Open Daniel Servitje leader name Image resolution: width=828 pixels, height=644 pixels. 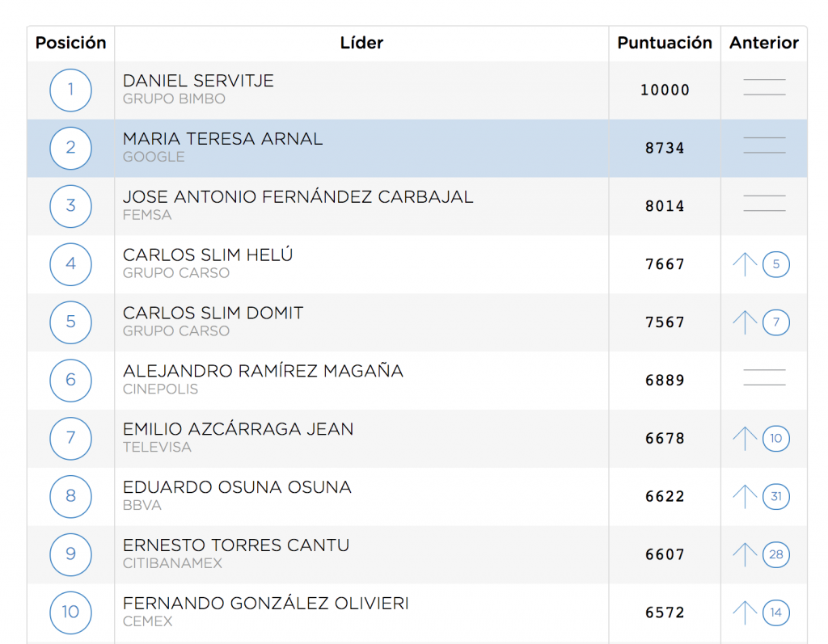198,81
